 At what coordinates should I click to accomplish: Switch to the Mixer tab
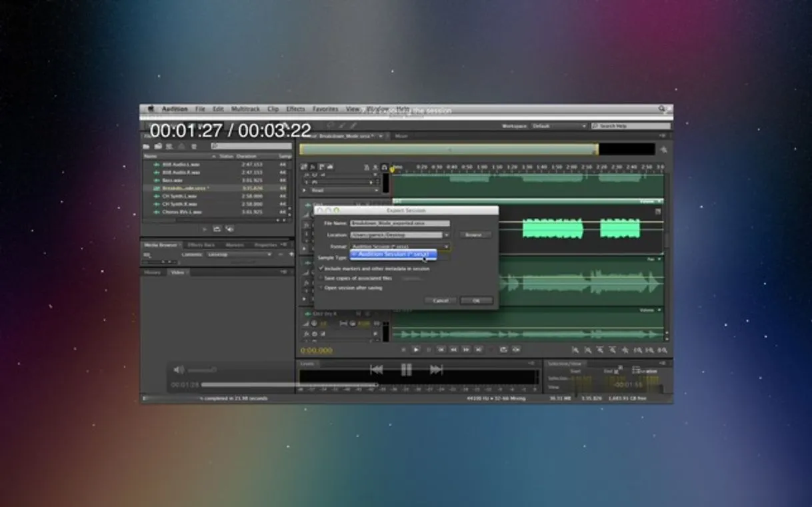click(x=401, y=136)
